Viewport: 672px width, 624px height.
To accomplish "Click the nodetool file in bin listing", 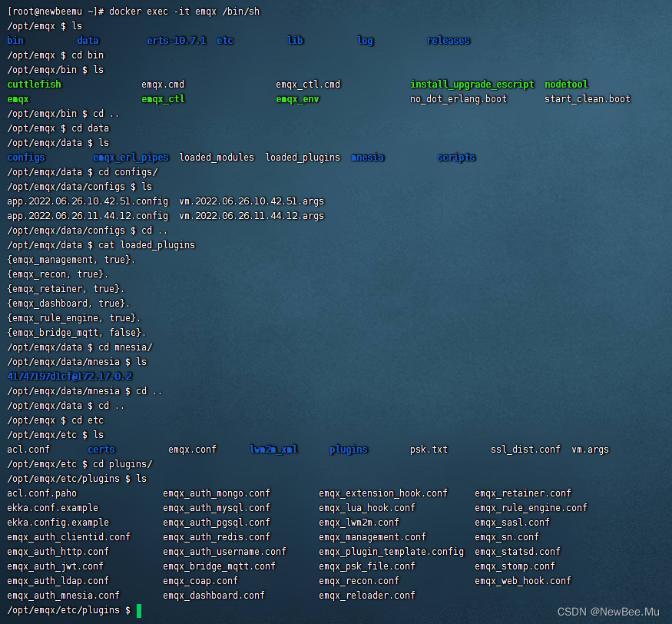I will [566, 85].
